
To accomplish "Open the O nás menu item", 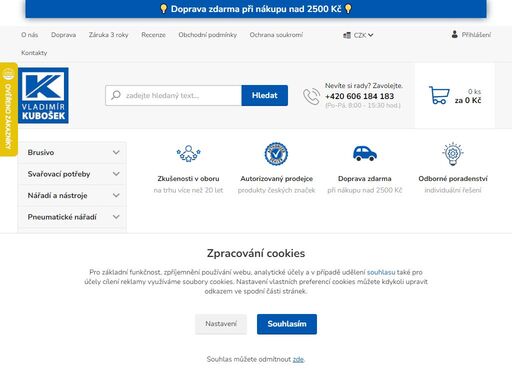I will [x=30, y=35].
